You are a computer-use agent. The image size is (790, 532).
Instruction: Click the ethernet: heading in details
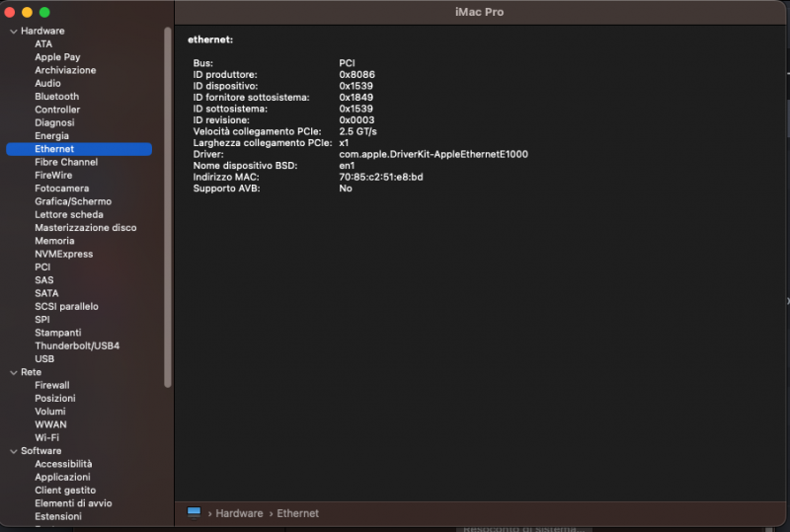click(210, 39)
